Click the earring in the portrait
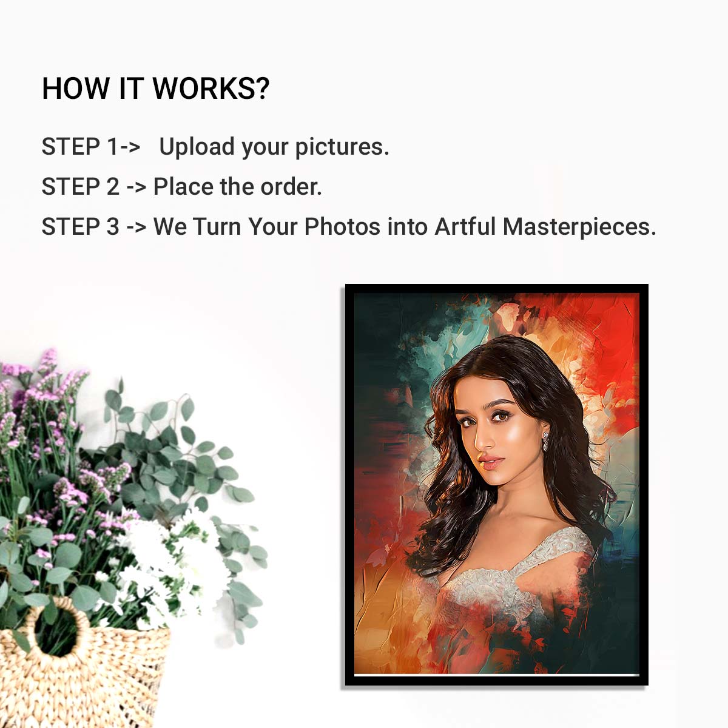Image resolution: width=728 pixels, height=728 pixels. click(x=545, y=442)
